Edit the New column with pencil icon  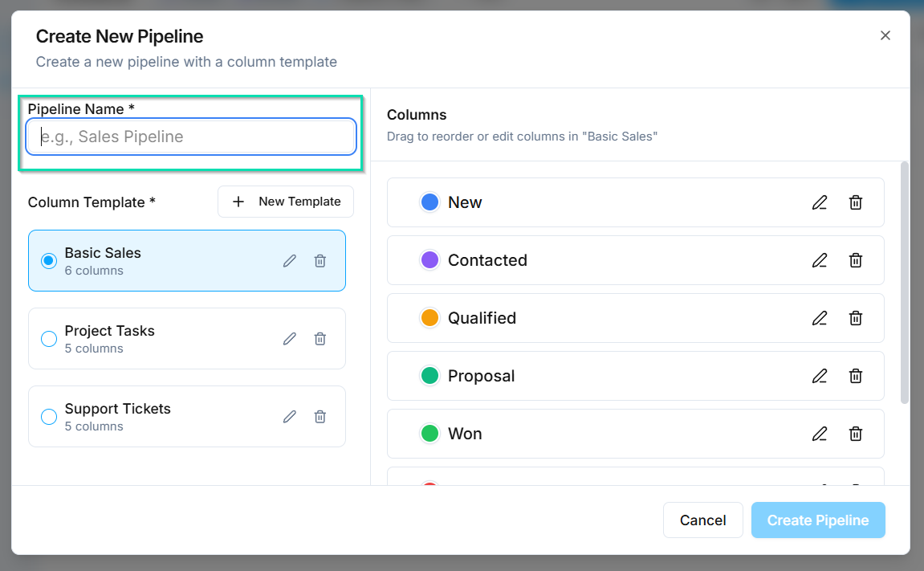point(819,202)
